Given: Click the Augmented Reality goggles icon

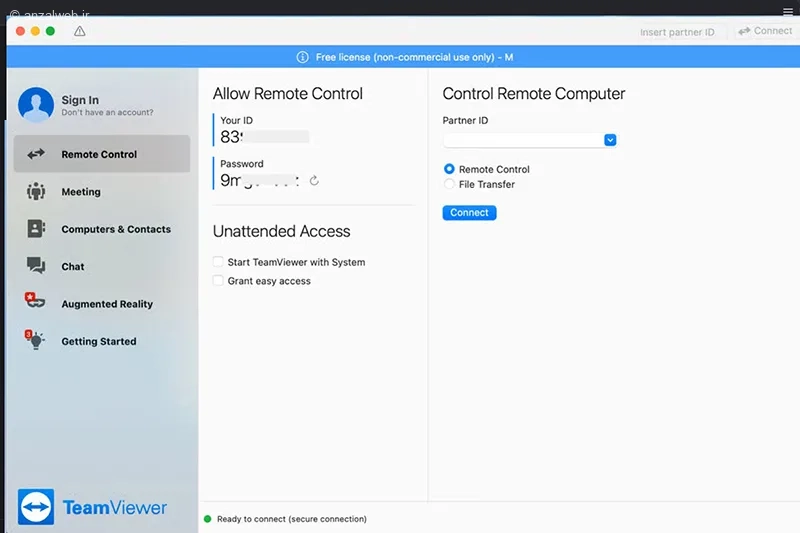Looking at the screenshot, I should pyautogui.click(x=35, y=300).
